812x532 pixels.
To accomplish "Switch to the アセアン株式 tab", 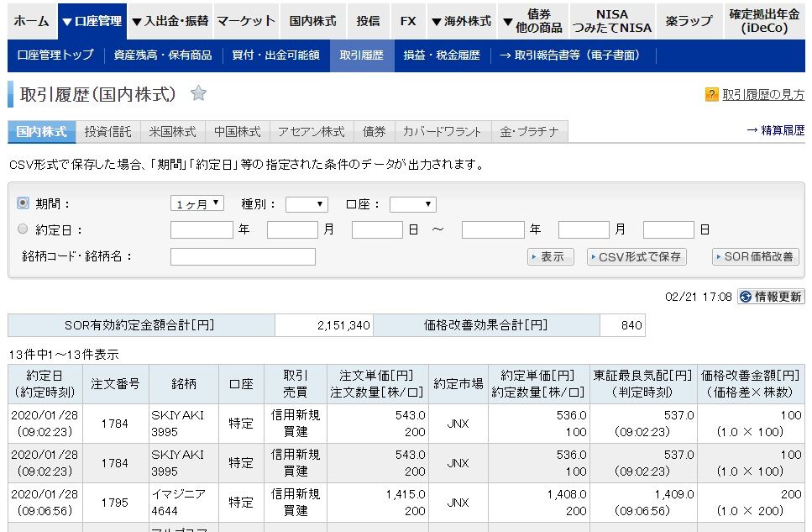I will click(312, 132).
